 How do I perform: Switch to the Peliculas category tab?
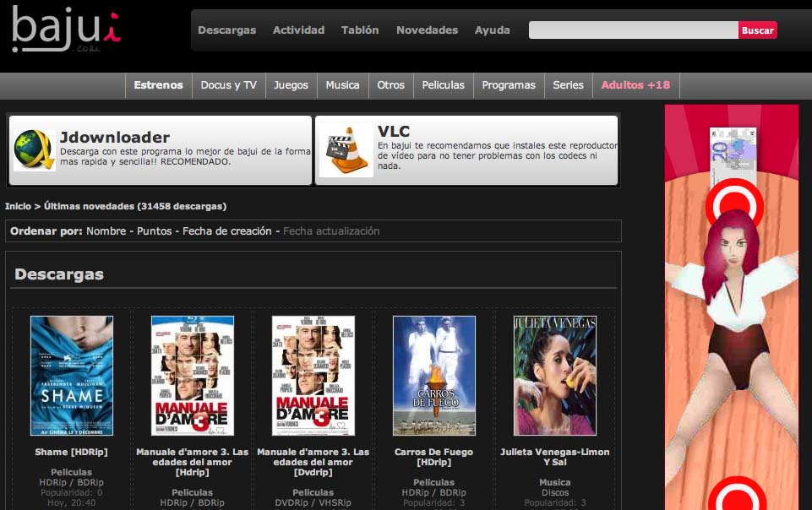[x=444, y=85]
